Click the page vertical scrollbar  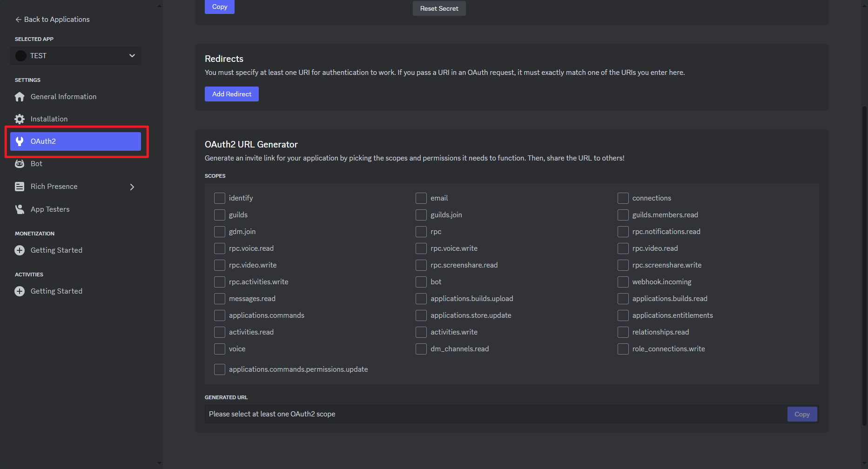tap(864, 265)
